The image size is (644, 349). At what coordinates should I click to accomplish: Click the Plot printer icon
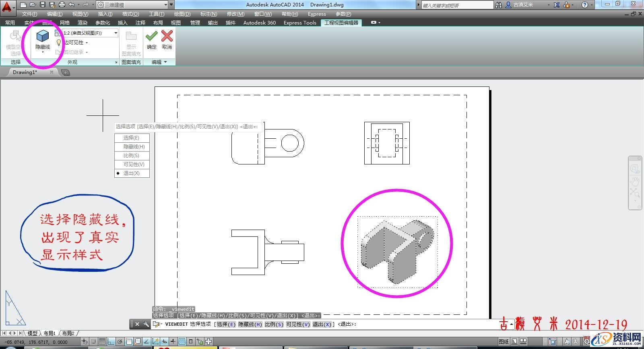tap(62, 5)
